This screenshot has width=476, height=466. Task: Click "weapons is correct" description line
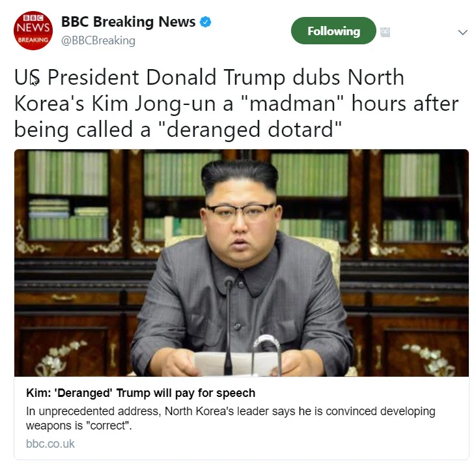[x=79, y=426]
